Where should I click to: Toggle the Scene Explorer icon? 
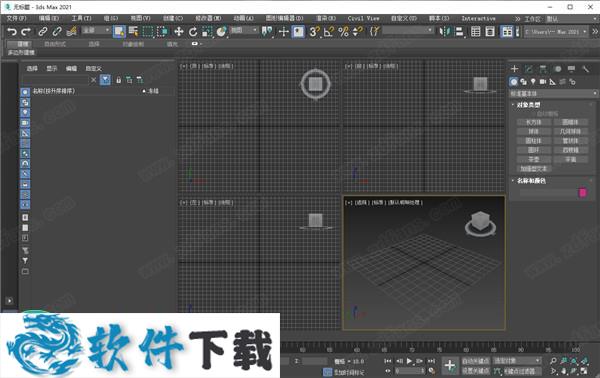tap(476, 32)
